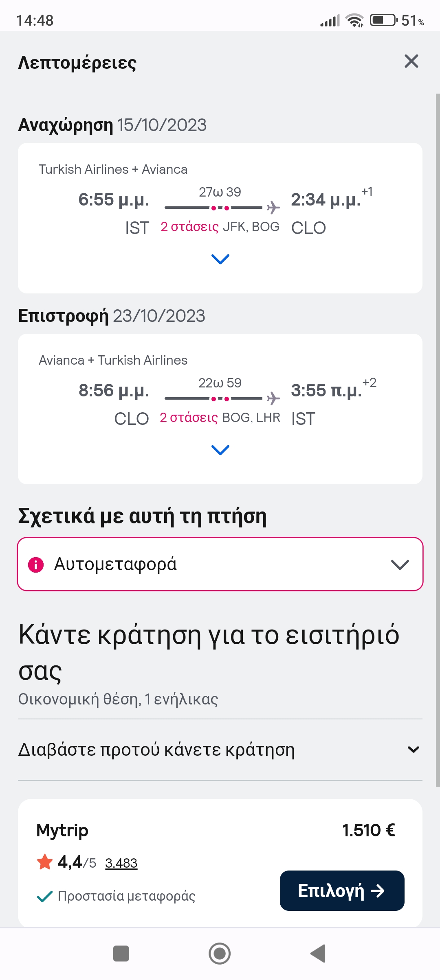Tap the Android back triangle button
Viewport: 440px width, 980px height.
point(318,954)
